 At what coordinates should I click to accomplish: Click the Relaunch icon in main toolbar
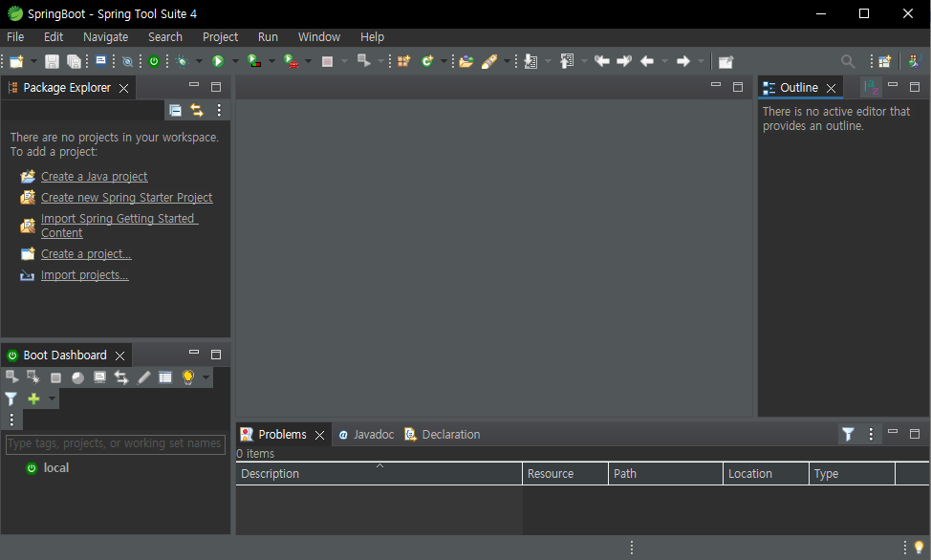(363, 60)
